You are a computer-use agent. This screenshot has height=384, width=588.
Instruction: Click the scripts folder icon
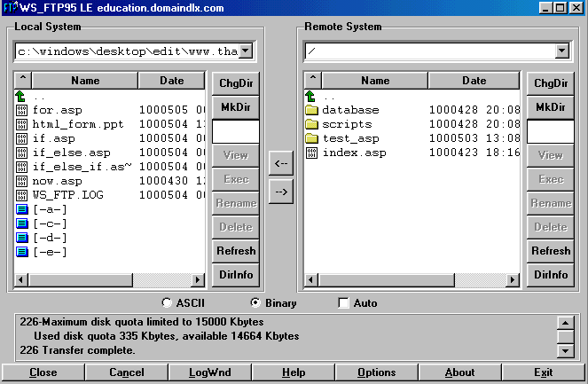tap(311, 124)
